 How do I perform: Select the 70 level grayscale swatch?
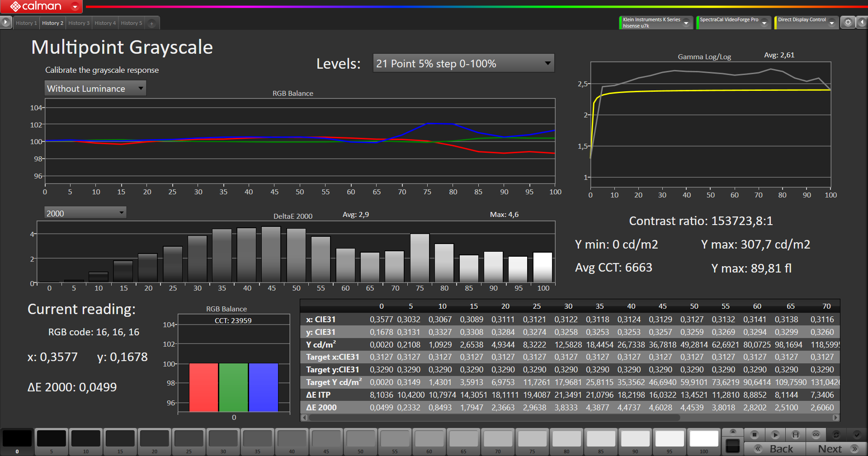point(498,441)
